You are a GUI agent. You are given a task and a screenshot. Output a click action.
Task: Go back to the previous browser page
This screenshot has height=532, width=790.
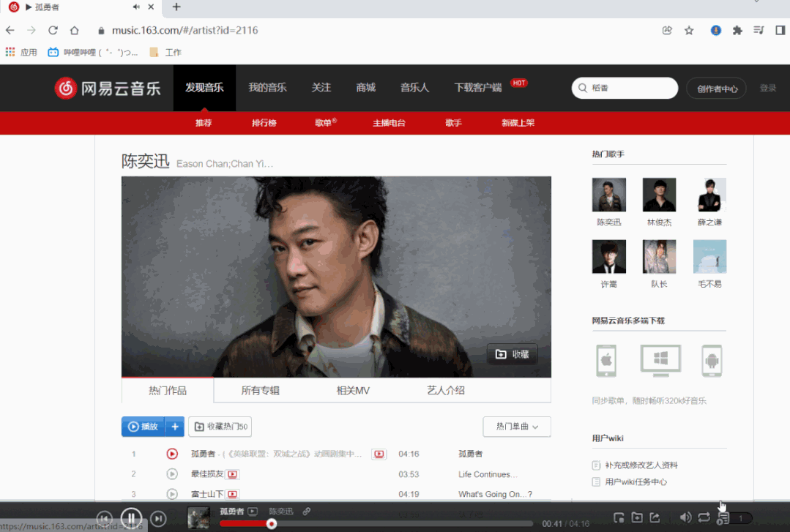[x=10, y=30]
